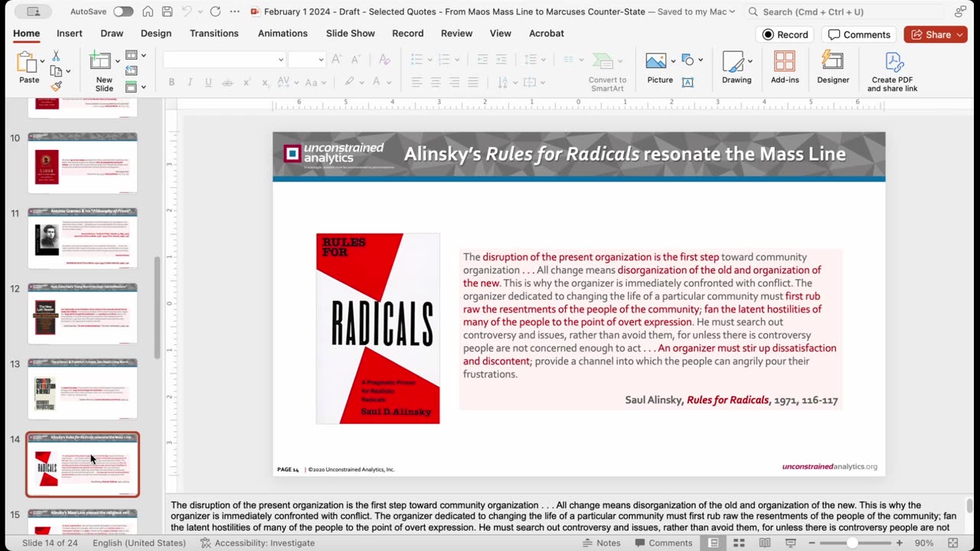
Task: Switch to Normal view icon in status bar
Action: pyautogui.click(x=714, y=543)
